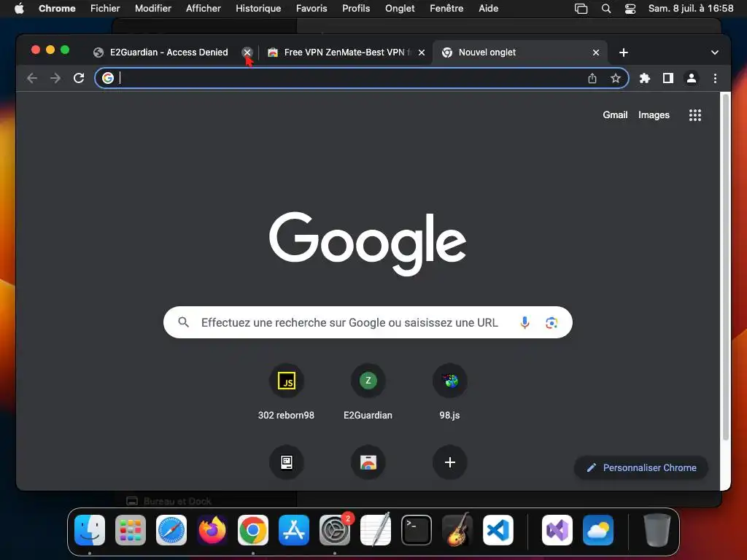Viewport: 747px width, 560px height.
Task: Select the Nouvel onglet tab
Action: tap(519, 52)
